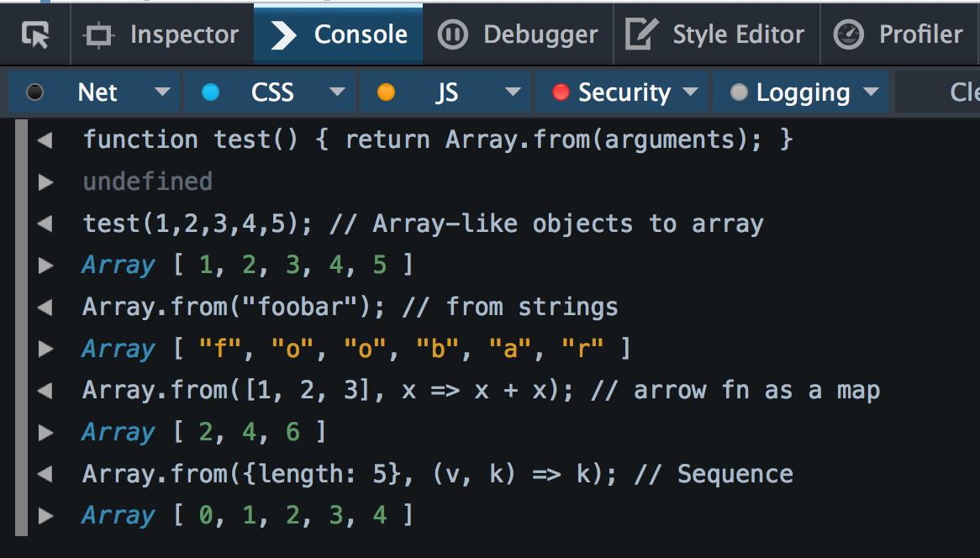Expand the Array "f", "o", "o" output

45,349
